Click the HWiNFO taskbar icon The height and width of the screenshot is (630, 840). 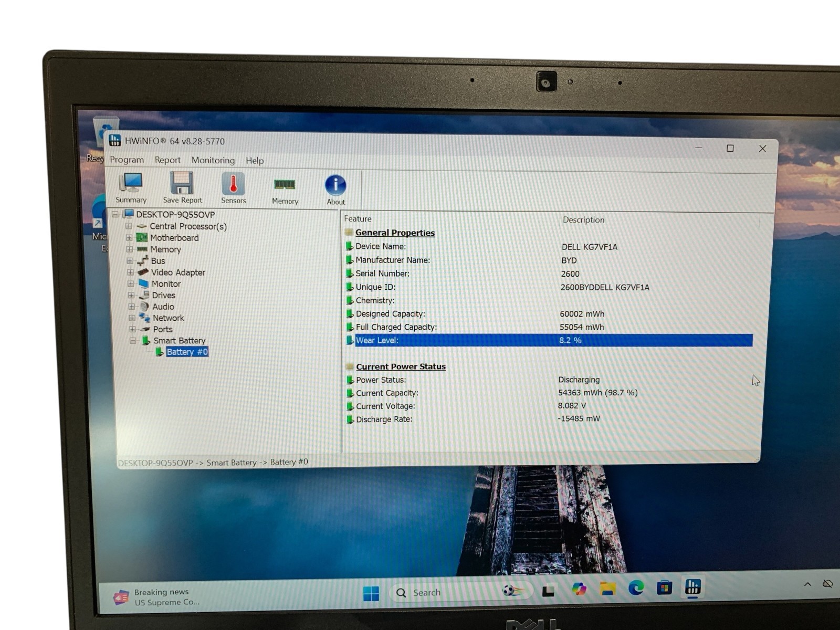tap(692, 586)
